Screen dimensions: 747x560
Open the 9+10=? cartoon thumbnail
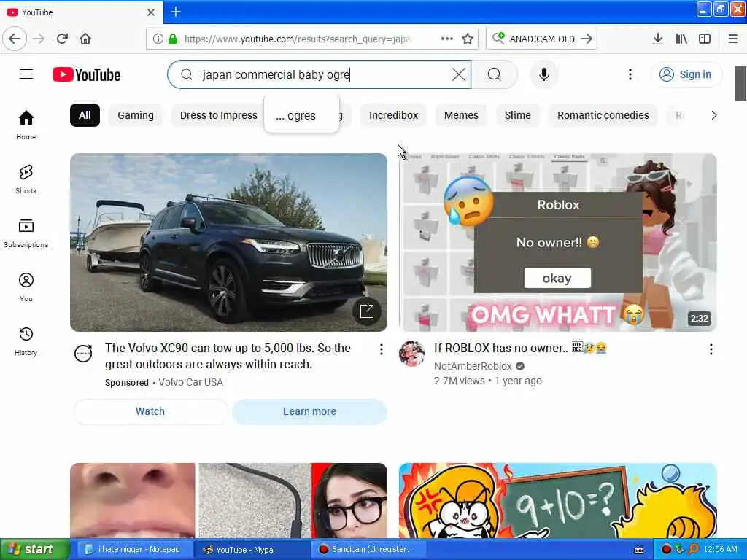point(558,500)
